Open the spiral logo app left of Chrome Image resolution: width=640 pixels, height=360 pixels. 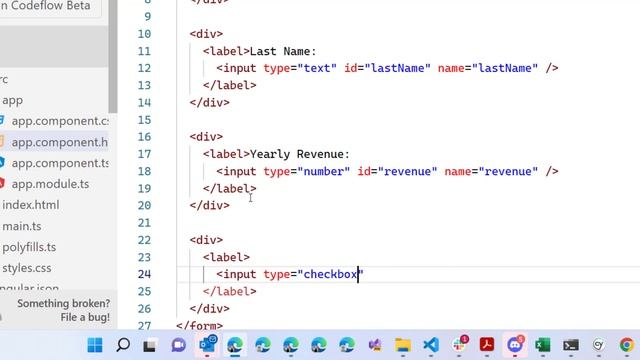[x=598, y=345]
